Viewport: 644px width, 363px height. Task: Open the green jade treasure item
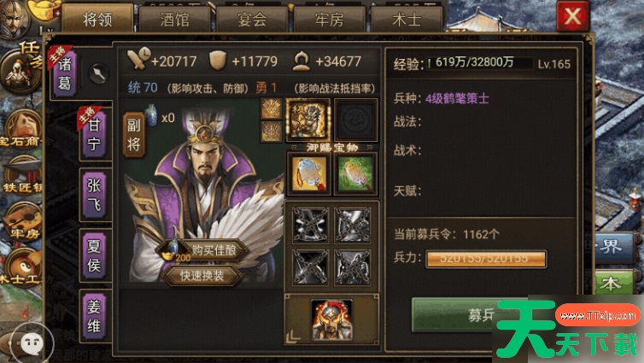point(355,174)
